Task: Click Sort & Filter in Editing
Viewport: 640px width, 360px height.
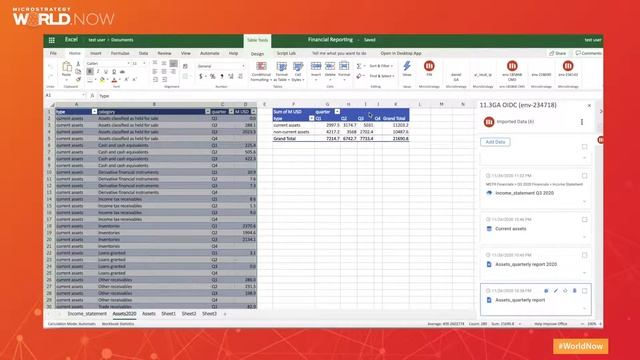Action: (381, 66)
